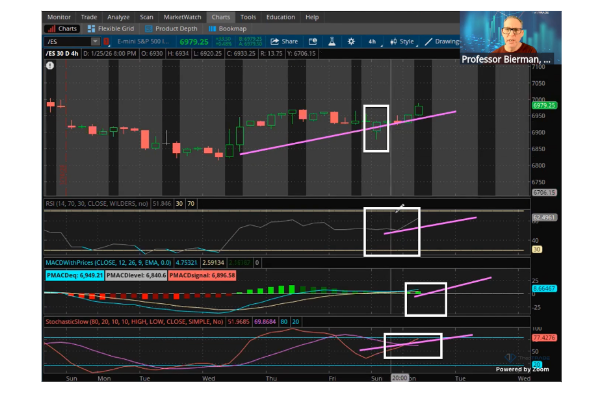Viewport: 608px width, 395px height.
Task: Open Flexible Grid layout
Action: [111, 29]
